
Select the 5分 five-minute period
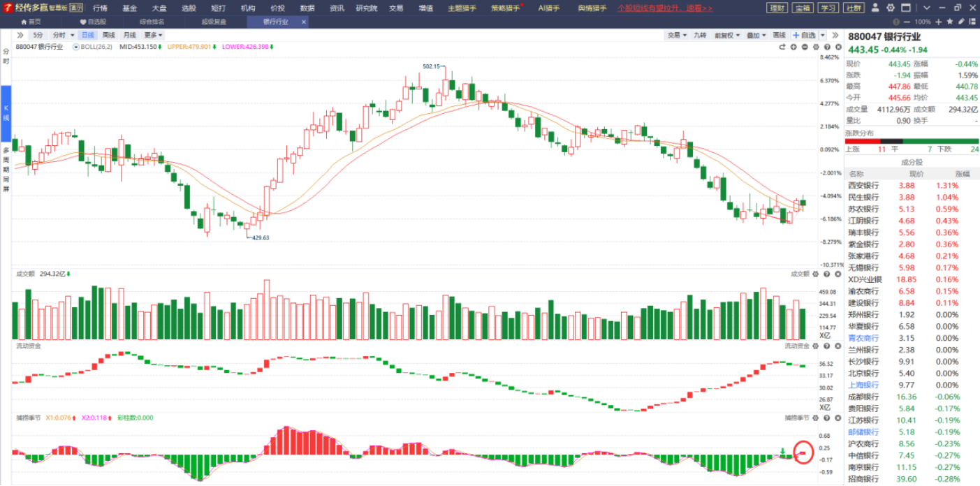[37, 35]
